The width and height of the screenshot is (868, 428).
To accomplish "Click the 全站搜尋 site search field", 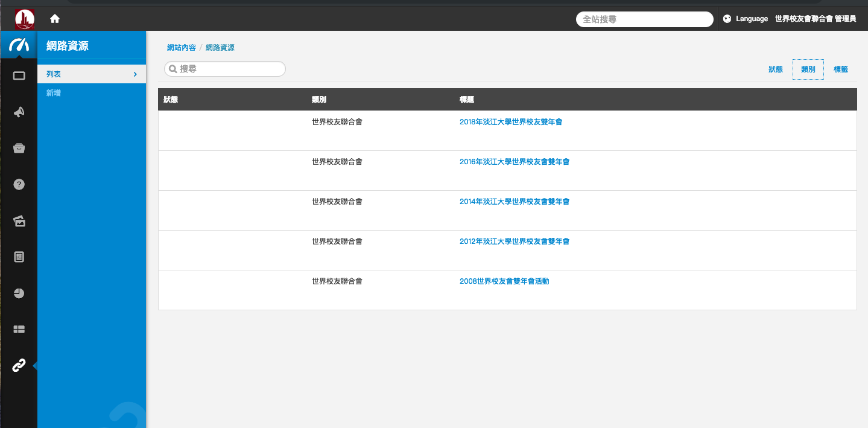I will (645, 19).
